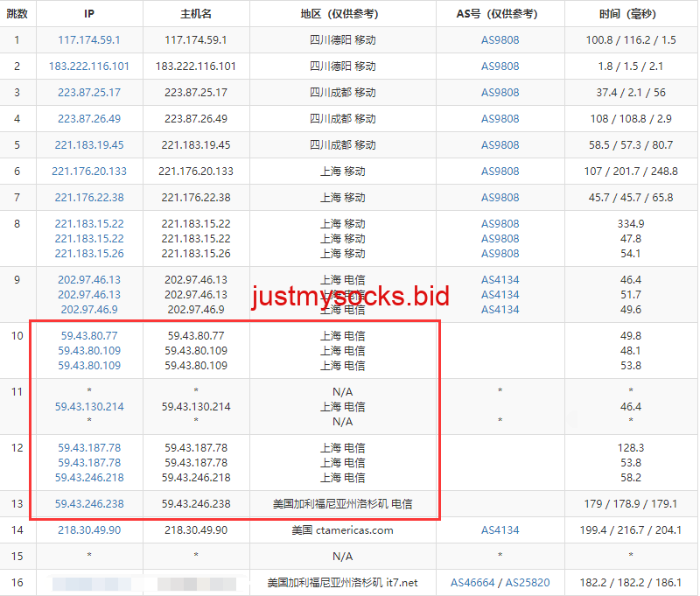Click the IP link 117.174.59.1 in hop 1
Viewport: 700px width, 596px height.
click(x=89, y=40)
